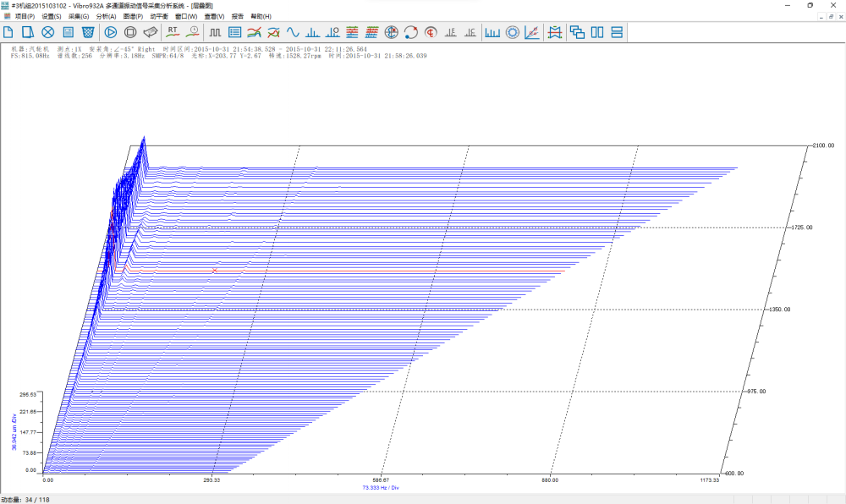The height and width of the screenshot is (504, 846).
Task: Click the 动态量: 34 / 118 status text
Action: tap(25, 500)
